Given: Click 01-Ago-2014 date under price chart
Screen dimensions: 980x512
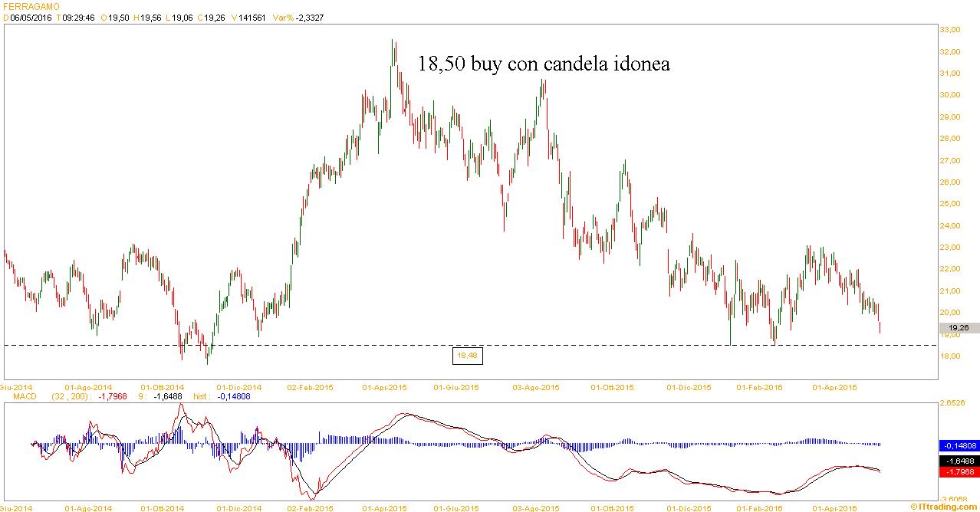Looking at the screenshot, I should tap(89, 388).
